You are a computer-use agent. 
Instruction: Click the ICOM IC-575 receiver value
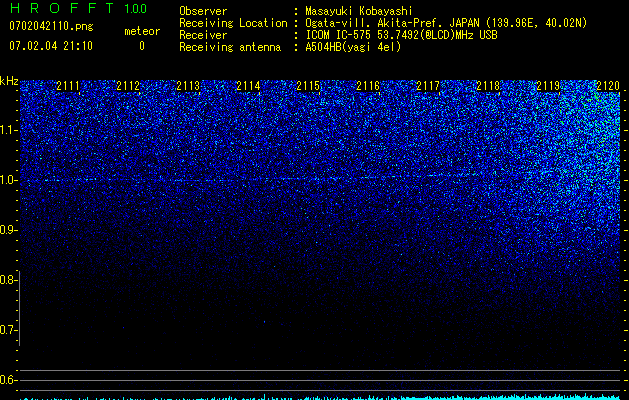pyautogui.click(x=401, y=35)
